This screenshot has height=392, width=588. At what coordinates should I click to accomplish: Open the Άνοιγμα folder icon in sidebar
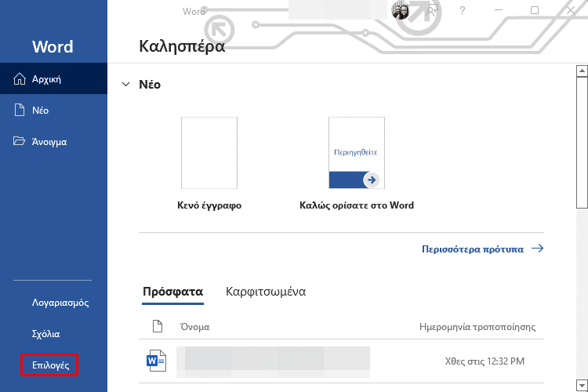[19, 141]
